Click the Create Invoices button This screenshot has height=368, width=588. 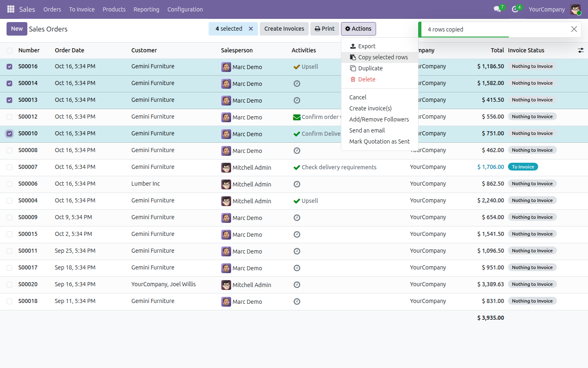pos(284,29)
